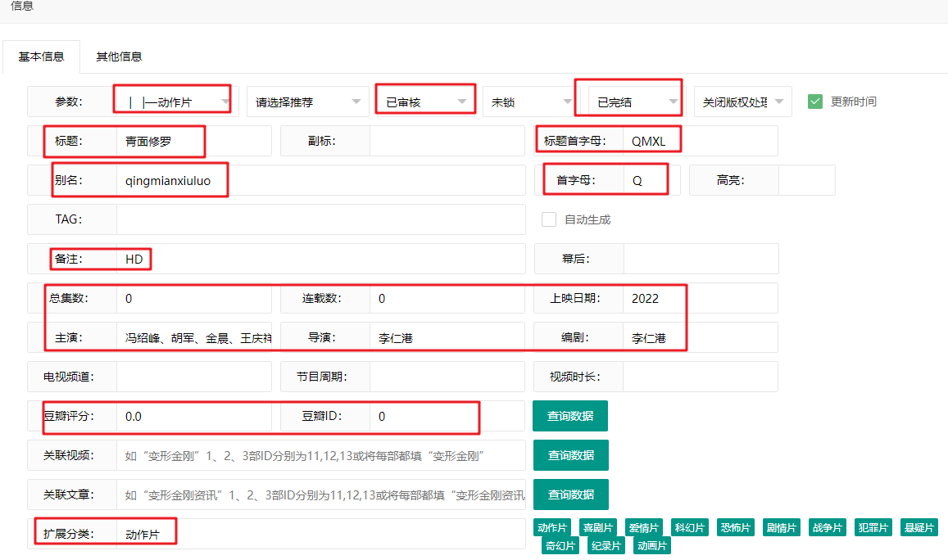This screenshot has height=560, width=948.
Task: Click the 主演 field listing actors
Action: pos(193,337)
